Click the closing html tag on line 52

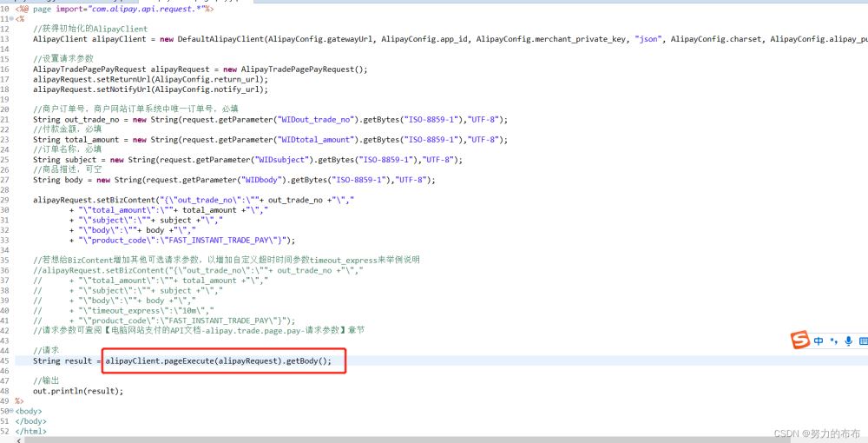(x=31, y=431)
